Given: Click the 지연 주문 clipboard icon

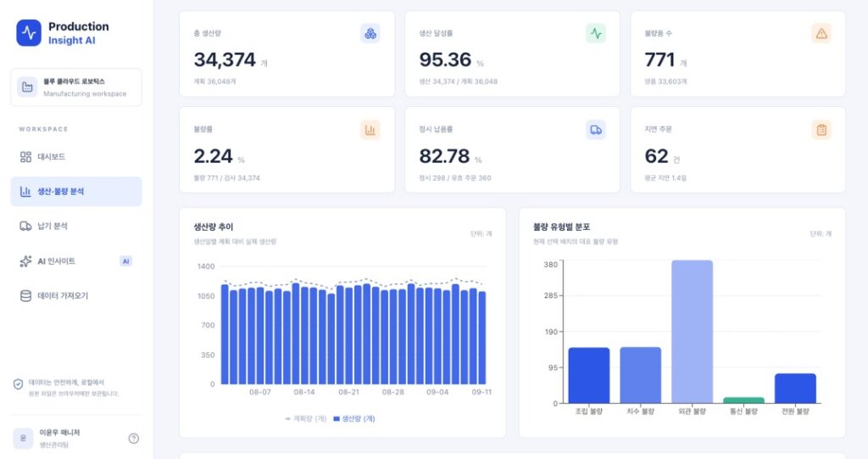Looking at the screenshot, I should tap(821, 130).
